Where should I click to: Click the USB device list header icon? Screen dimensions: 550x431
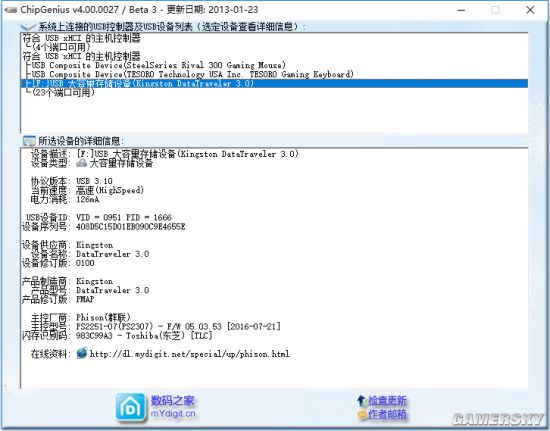28,27
